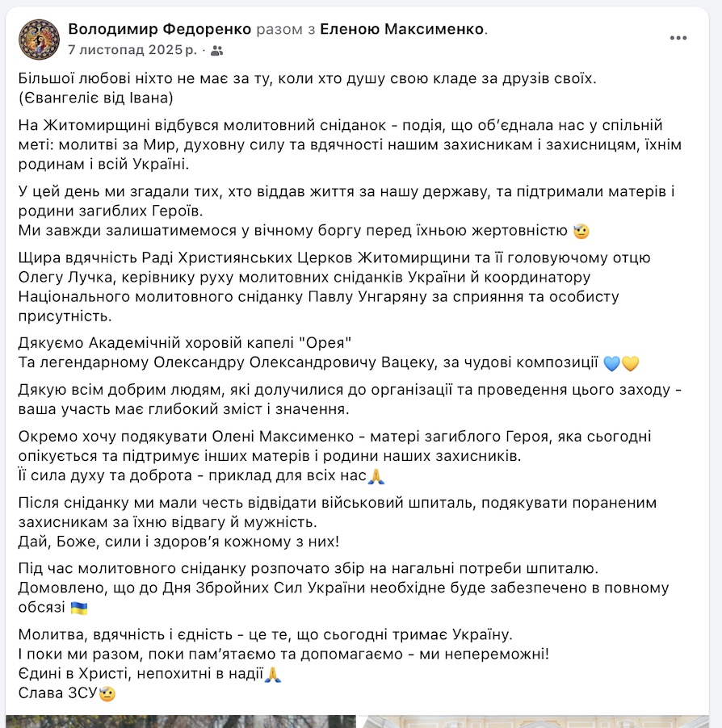This screenshot has height=728, width=722.
Task: Click the saluting emoji after 'Слава ЗСУ'
Action: 107,693
